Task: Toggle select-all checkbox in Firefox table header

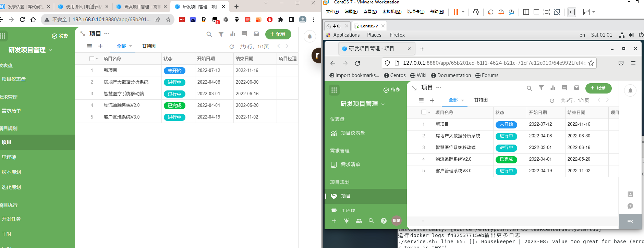Action: coord(424,112)
